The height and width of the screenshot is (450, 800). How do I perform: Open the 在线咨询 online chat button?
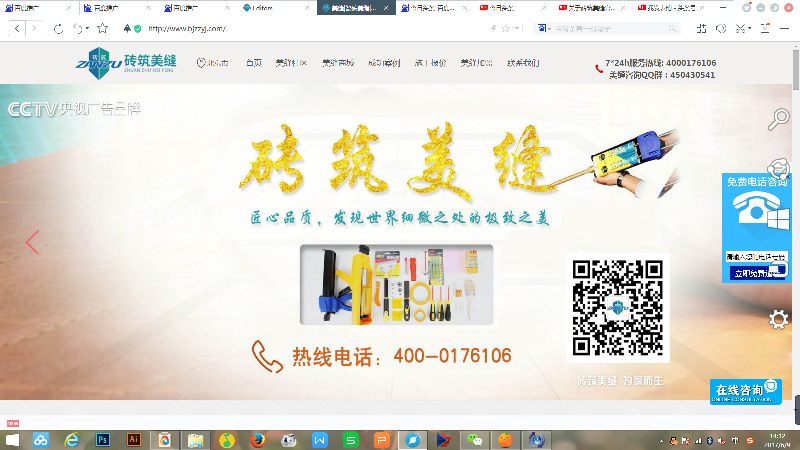point(745,391)
